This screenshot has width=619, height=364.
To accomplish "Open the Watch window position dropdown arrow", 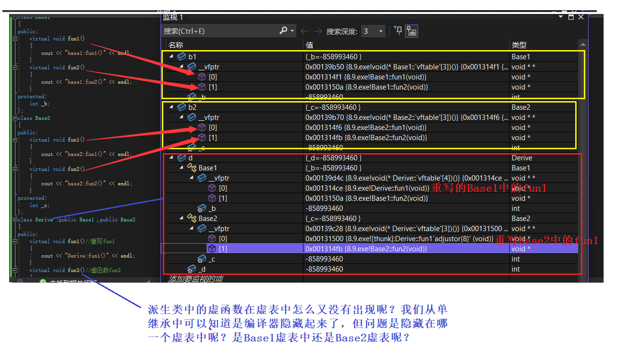I will [561, 17].
